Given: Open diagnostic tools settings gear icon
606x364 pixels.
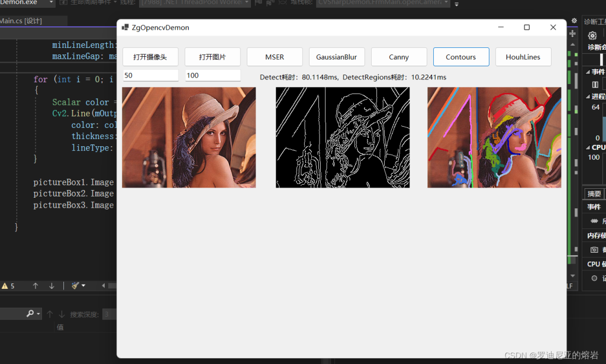Looking at the screenshot, I should [x=592, y=36].
